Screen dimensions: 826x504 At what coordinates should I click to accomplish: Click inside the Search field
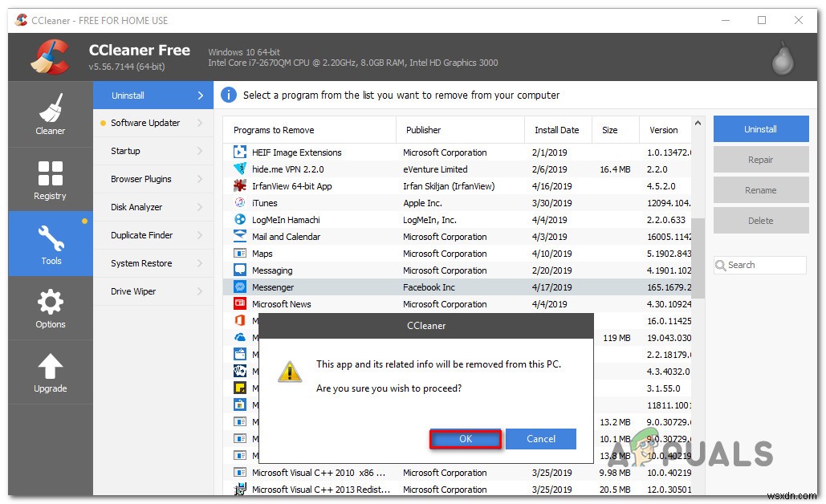coord(763,265)
